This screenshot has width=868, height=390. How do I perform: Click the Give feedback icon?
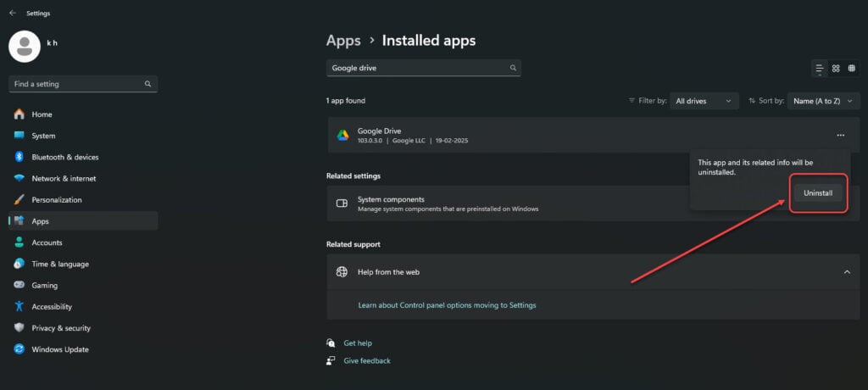pyautogui.click(x=331, y=360)
